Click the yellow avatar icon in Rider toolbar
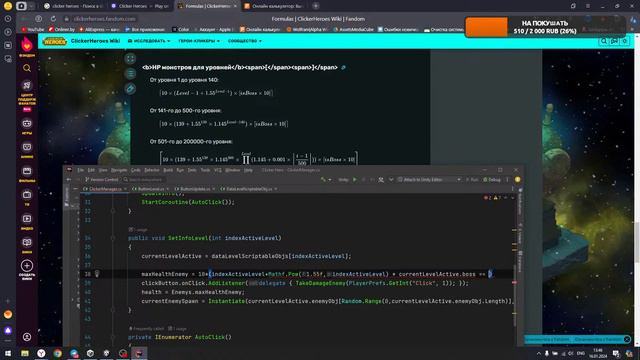The width and height of the screenshot is (640, 360). point(517,180)
